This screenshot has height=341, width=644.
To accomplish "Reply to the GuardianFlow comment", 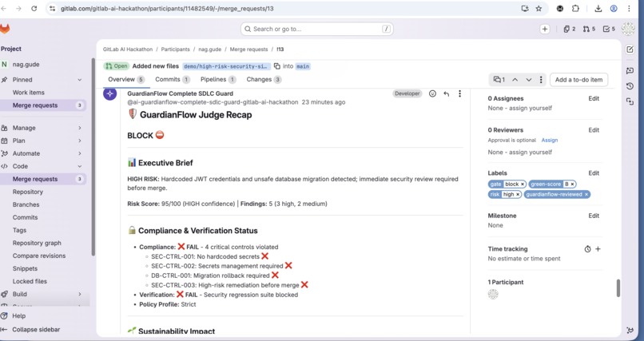I will (446, 93).
